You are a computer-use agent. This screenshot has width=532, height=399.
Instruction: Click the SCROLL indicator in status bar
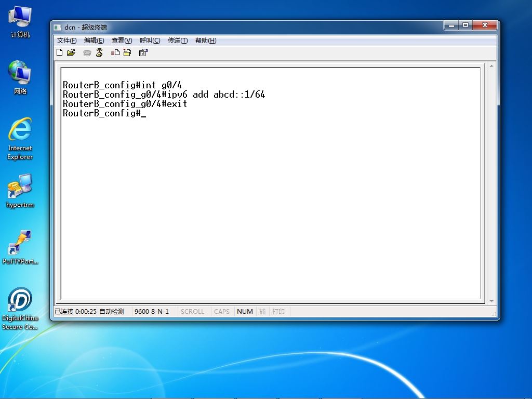pos(192,312)
